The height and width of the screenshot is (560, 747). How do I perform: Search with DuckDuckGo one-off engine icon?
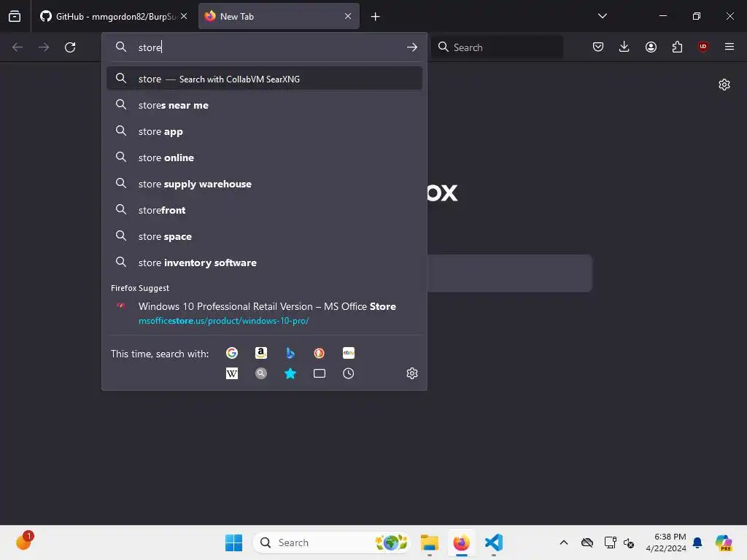tap(320, 353)
